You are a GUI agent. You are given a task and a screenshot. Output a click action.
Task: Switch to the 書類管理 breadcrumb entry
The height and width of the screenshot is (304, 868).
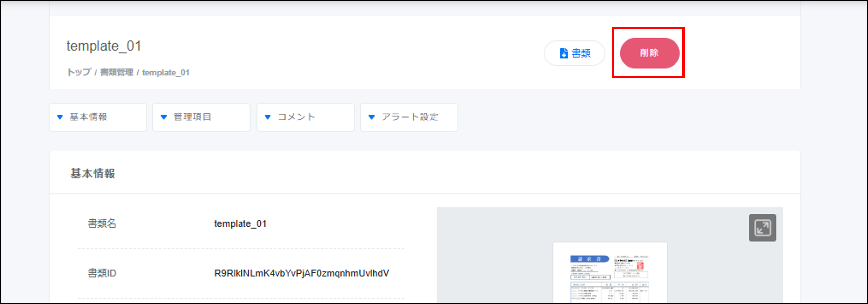click(x=117, y=72)
